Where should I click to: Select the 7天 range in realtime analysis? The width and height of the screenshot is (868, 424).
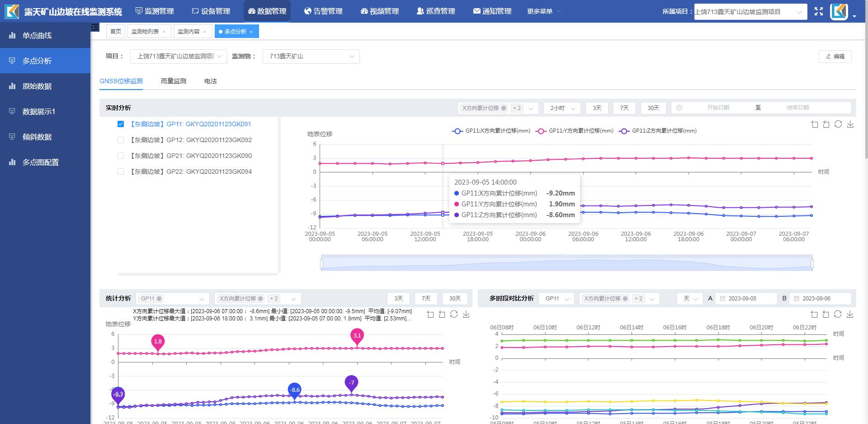point(624,108)
